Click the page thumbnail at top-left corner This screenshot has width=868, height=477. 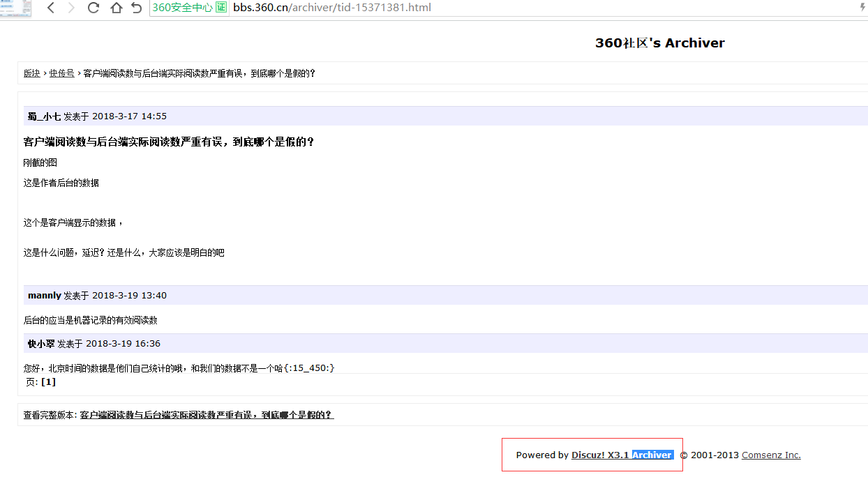[16, 8]
